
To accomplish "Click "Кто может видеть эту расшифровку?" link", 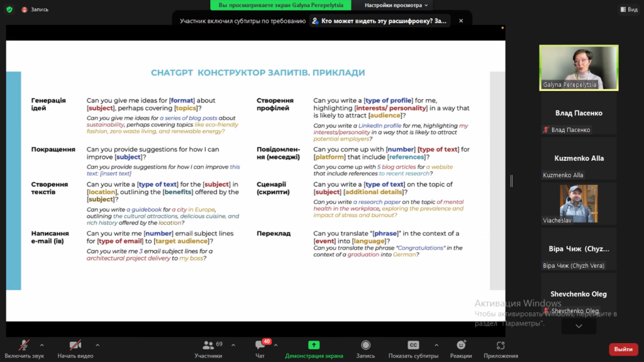I will coord(380,21).
